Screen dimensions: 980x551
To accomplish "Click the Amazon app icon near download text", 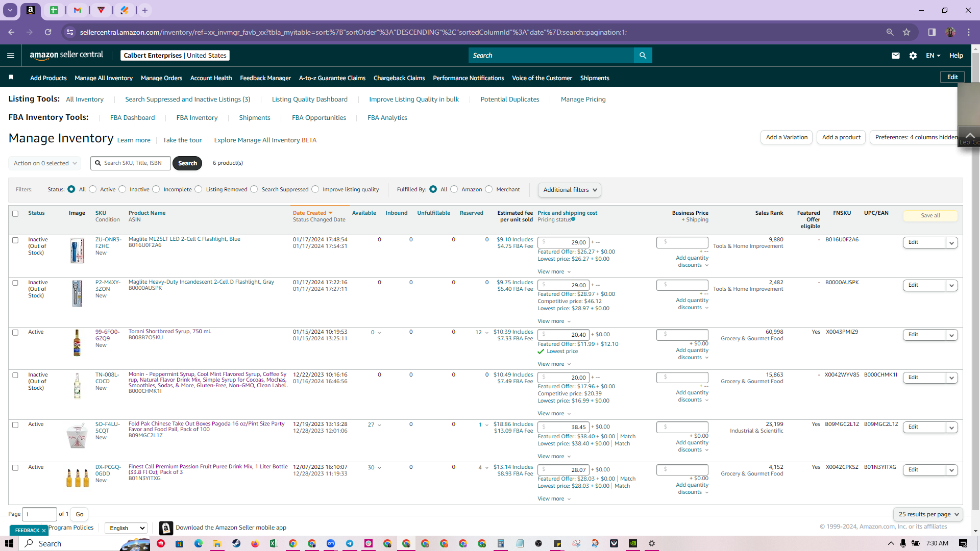I will 166,528.
